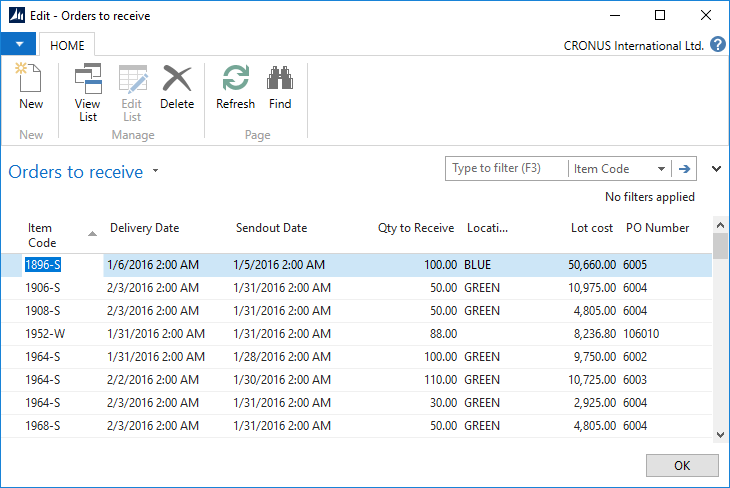
Task: Refresh the orders page
Action: click(x=235, y=86)
